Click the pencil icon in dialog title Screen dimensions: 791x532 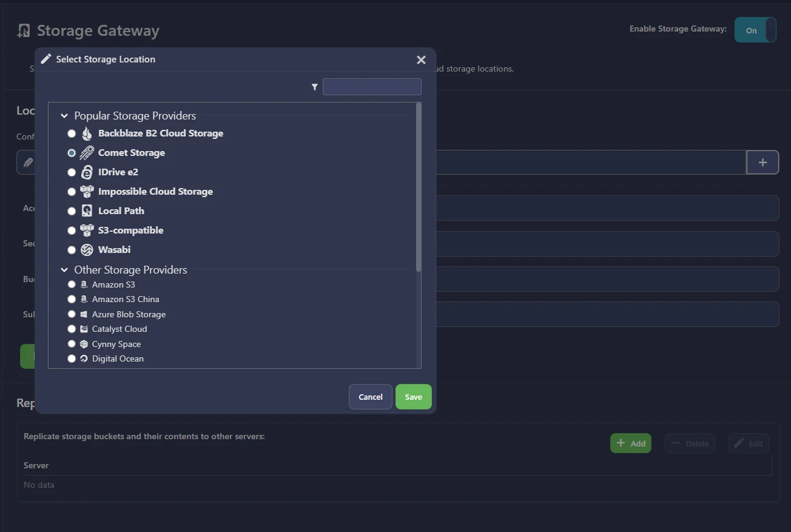click(46, 59)
